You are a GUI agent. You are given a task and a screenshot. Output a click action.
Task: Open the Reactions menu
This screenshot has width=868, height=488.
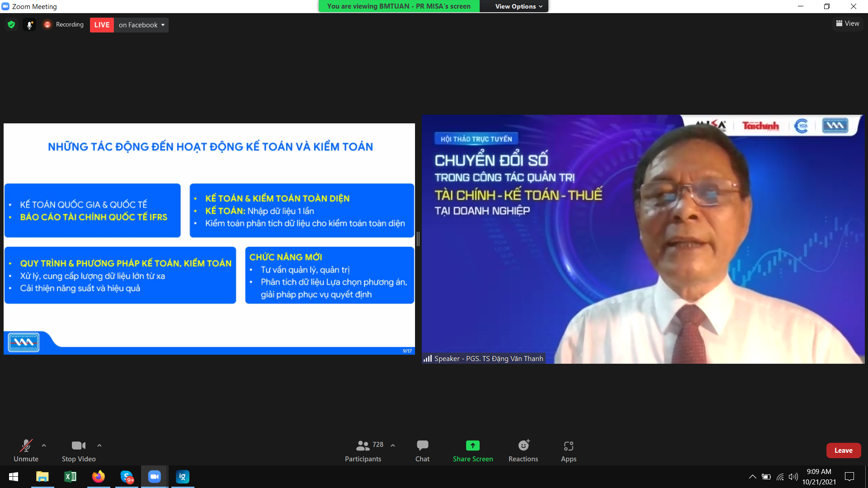coord(523,450)
